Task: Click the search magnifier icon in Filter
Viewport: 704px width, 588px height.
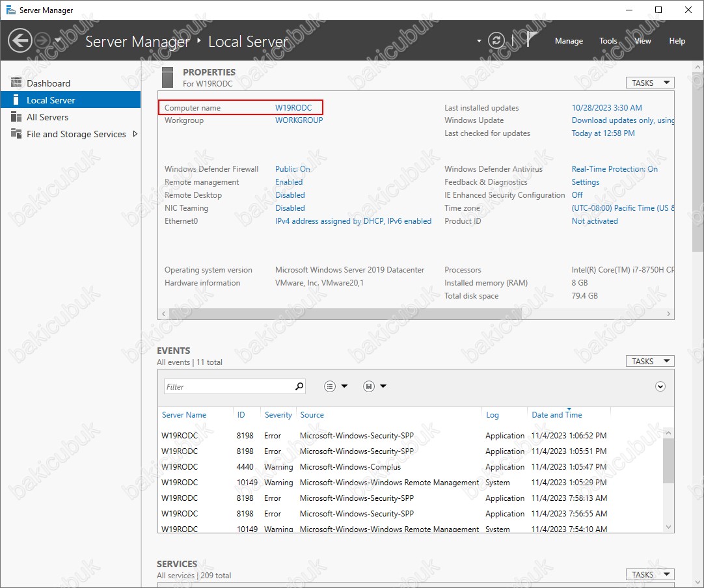Action: tap(299, 386)
